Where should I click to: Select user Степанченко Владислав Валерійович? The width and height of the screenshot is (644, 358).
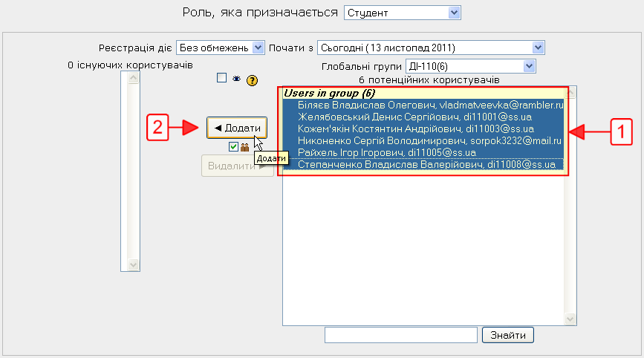(x=423, y=165)
